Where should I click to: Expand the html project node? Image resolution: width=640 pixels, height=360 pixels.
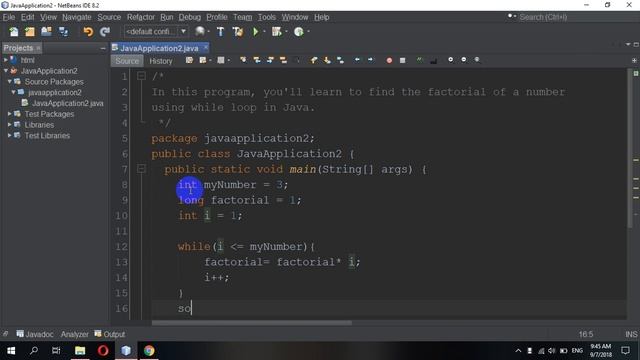6,60
